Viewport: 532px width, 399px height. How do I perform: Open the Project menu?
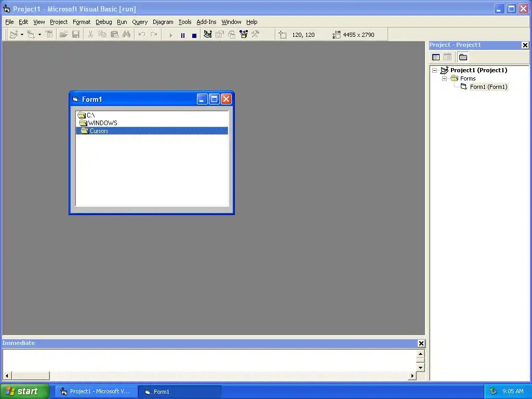[59, 22]
